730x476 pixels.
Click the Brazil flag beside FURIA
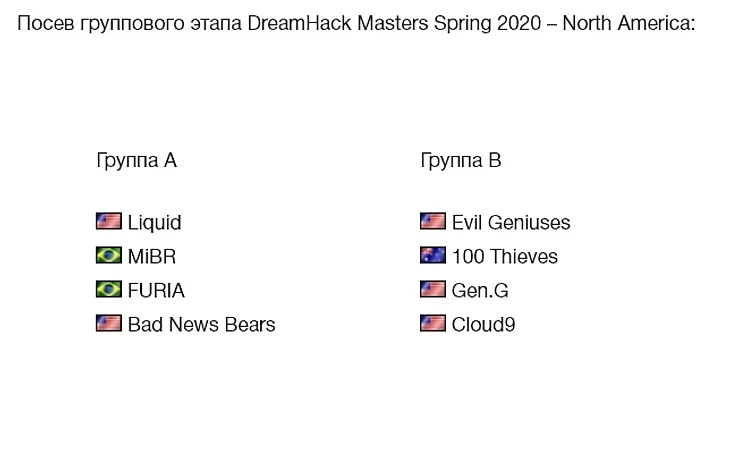point(109,289)
